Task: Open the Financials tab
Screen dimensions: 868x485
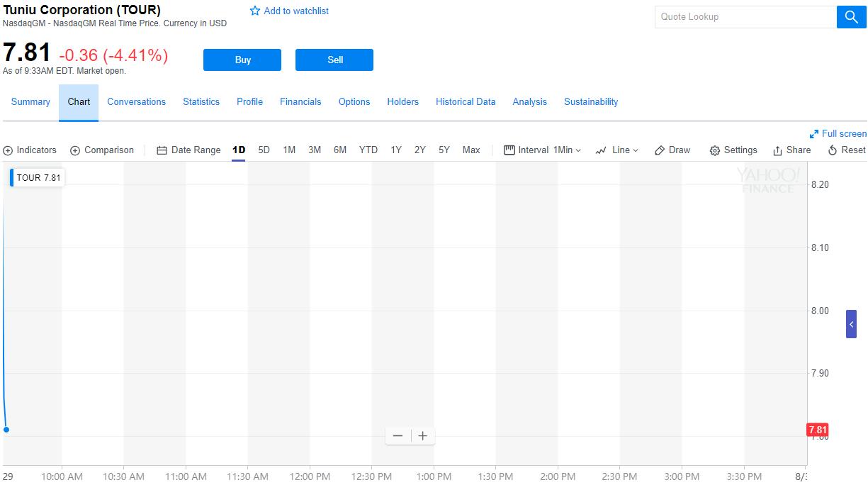Action: (300, 102)
